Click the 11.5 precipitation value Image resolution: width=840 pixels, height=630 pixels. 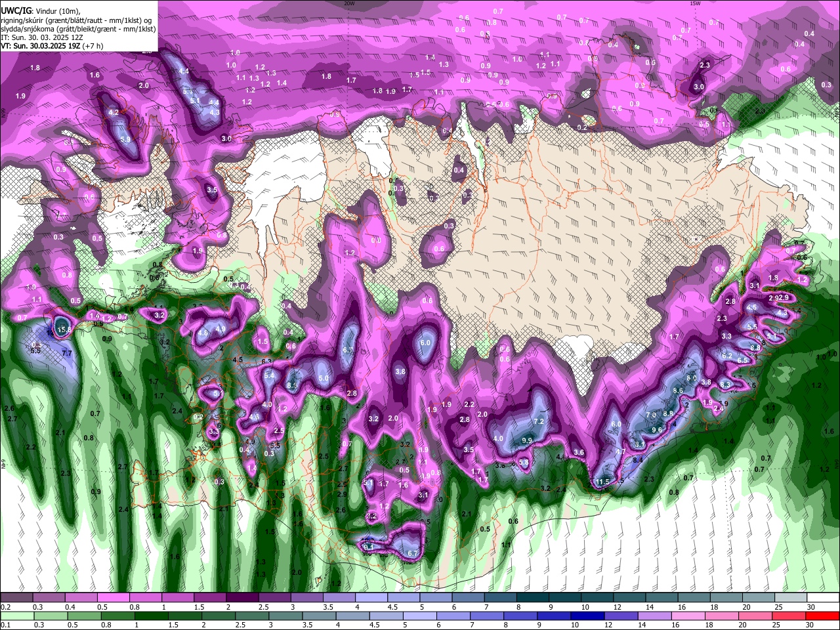tap(602, 482)
